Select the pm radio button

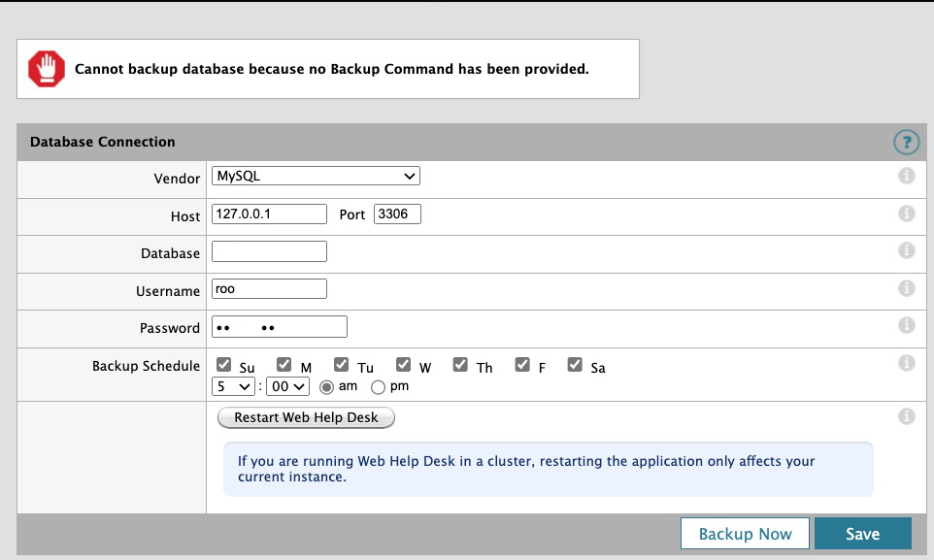click(378, 386)
